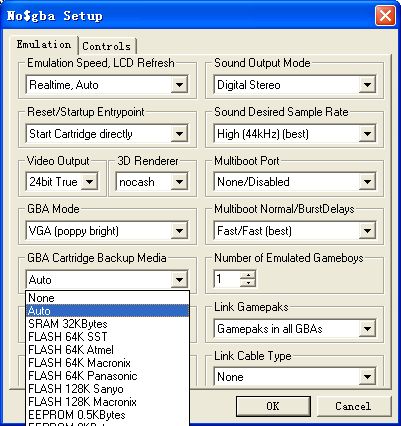Pick EEPROM 0.5KBytes option
Viewport: 401px width, 426px height.
107,415
